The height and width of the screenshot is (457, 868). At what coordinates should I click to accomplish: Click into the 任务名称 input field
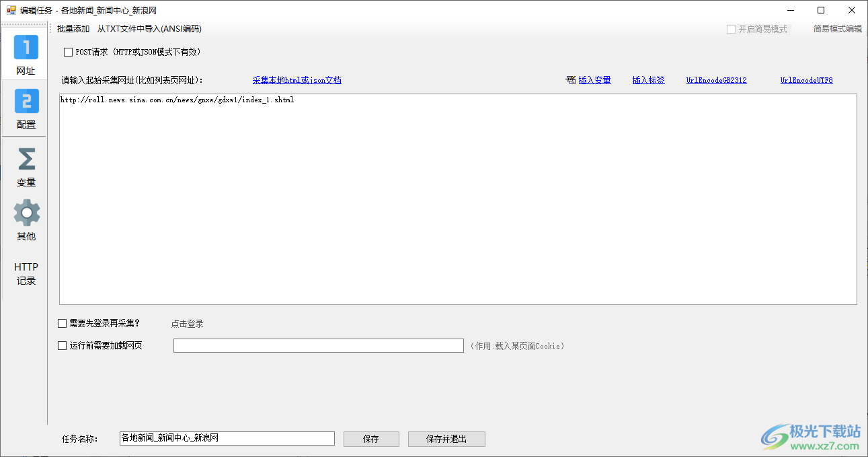227,438
